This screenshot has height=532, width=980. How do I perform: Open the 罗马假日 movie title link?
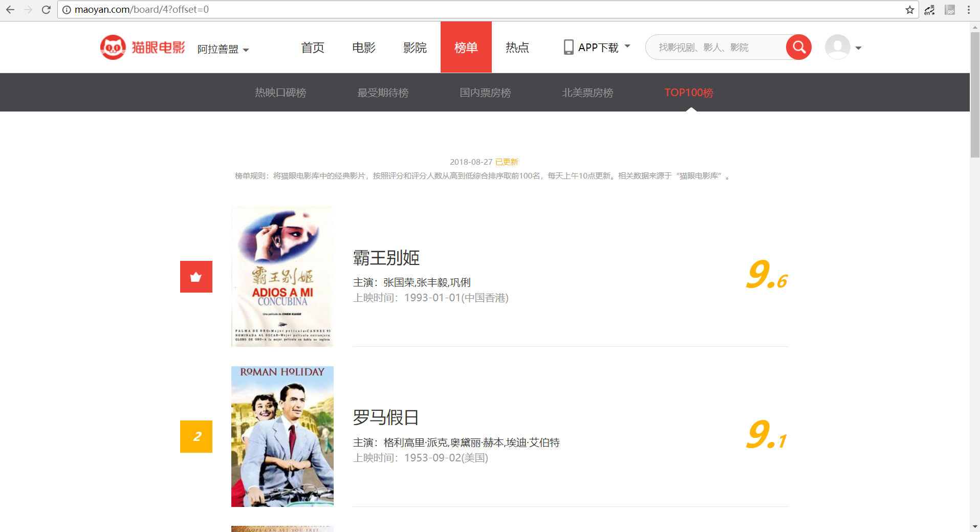point(386,417)
